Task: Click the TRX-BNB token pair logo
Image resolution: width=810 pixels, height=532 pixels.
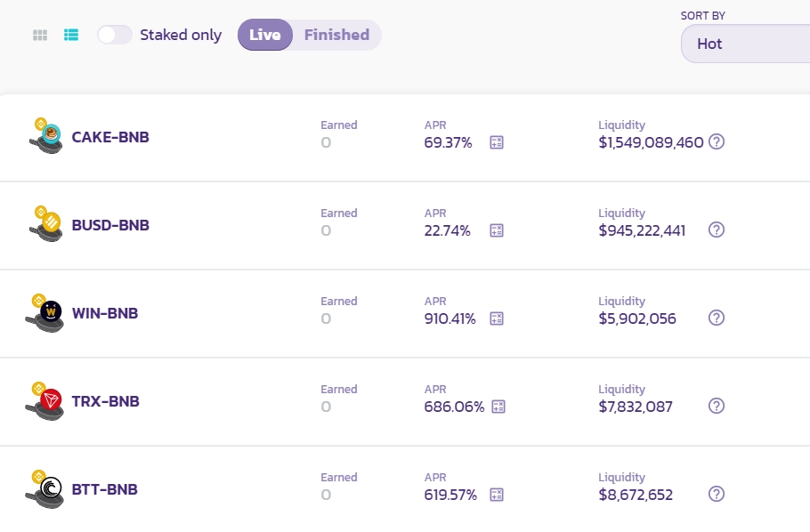Action: (45, 401)
